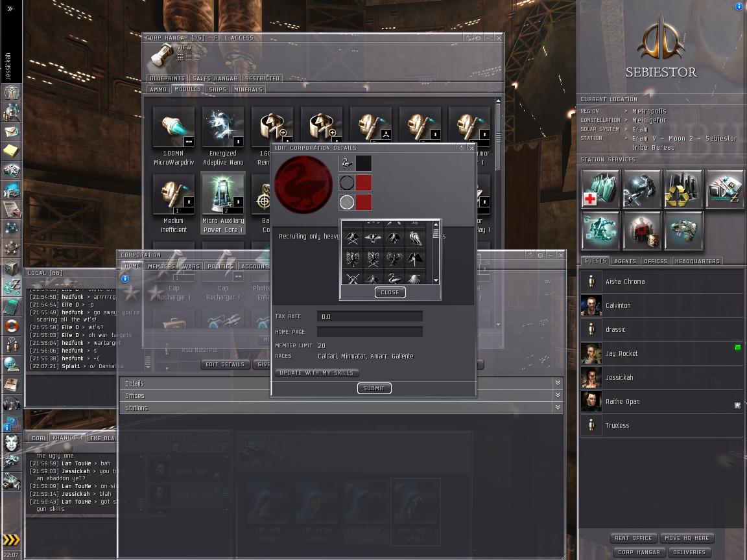Click the Tax Rate input field
This screenshot has height=560, width=747.
(x=370, y=316)
